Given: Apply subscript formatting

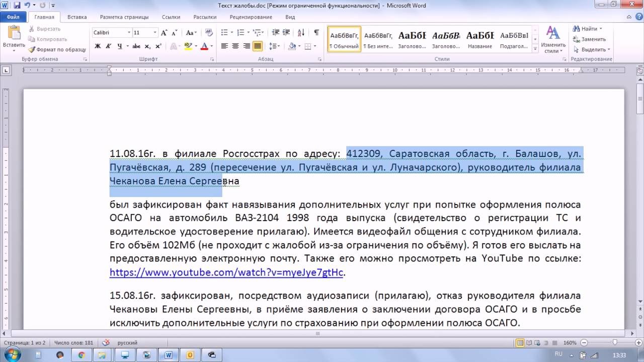Looking at the screenshot, I should (x=147, y=46).
